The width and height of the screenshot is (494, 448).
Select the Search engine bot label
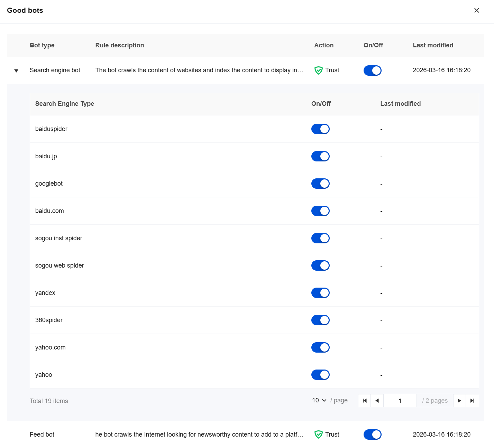point(55,70)
